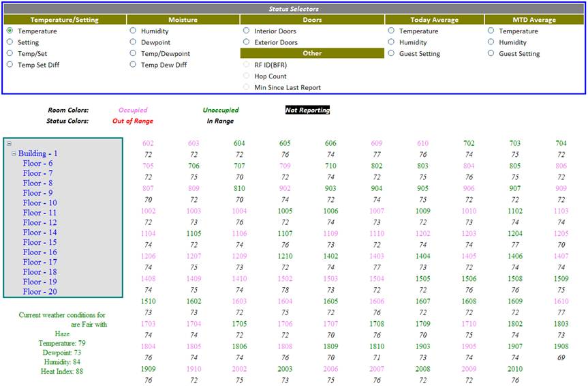
Task: Choose the Dewpoint radio option
Action: (x=133, y=42)
